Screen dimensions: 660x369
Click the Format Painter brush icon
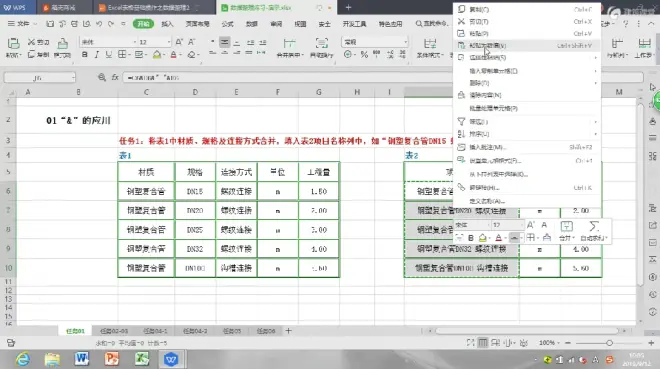coord(62,43)
